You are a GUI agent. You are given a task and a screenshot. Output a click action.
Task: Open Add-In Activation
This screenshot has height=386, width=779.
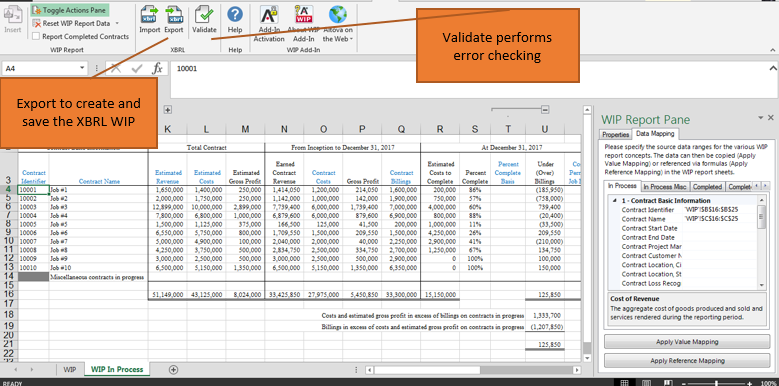click(x=269, y=24)
